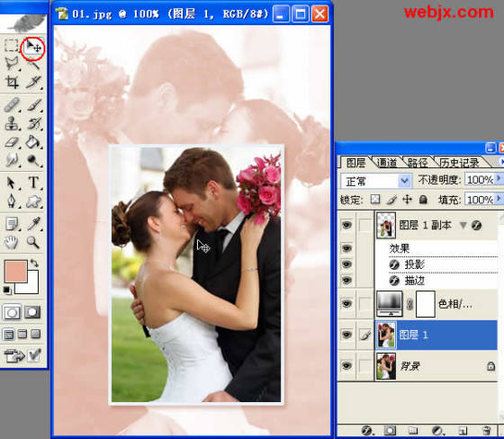
Task: Select the Eraser tool
Action: click(x=12, y=142)
